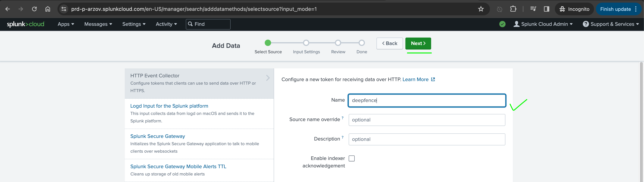Click the Select Source step circle

tap(268, 43)
